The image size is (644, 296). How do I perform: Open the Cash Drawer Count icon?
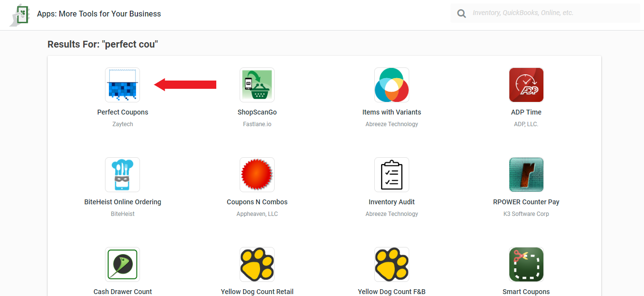click(122, 264)
